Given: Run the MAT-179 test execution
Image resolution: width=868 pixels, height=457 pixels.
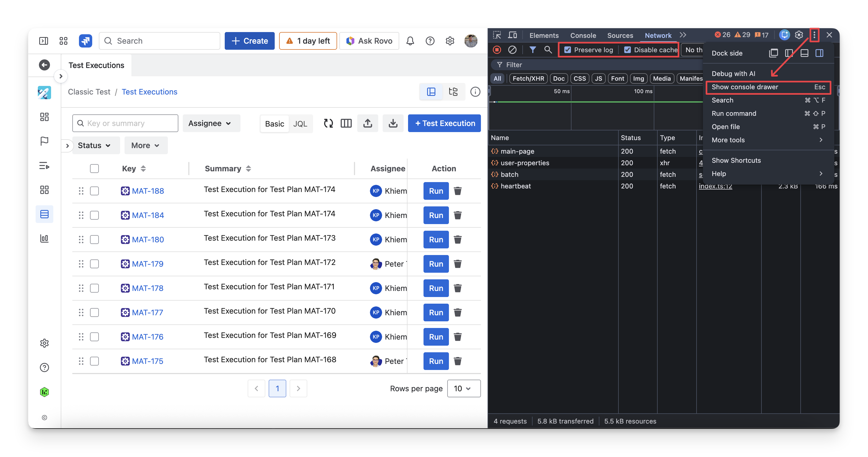Looking at the screenshot, I should 436,264.
